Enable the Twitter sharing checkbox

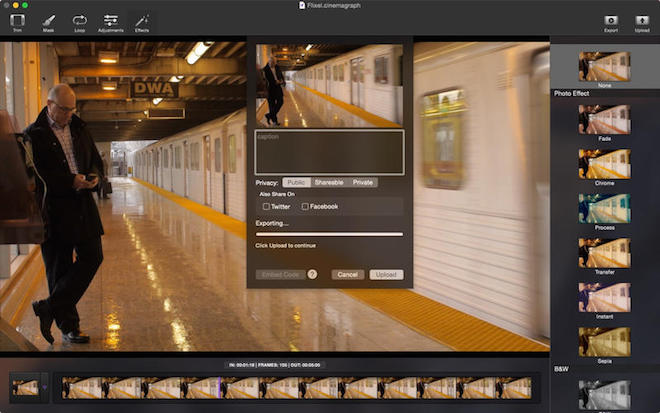[x=267, y=206]
